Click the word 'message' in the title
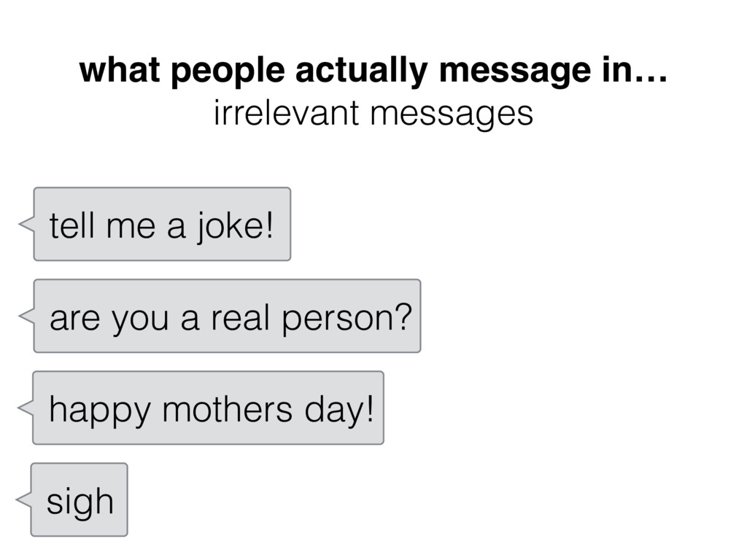 coord(514,71)
